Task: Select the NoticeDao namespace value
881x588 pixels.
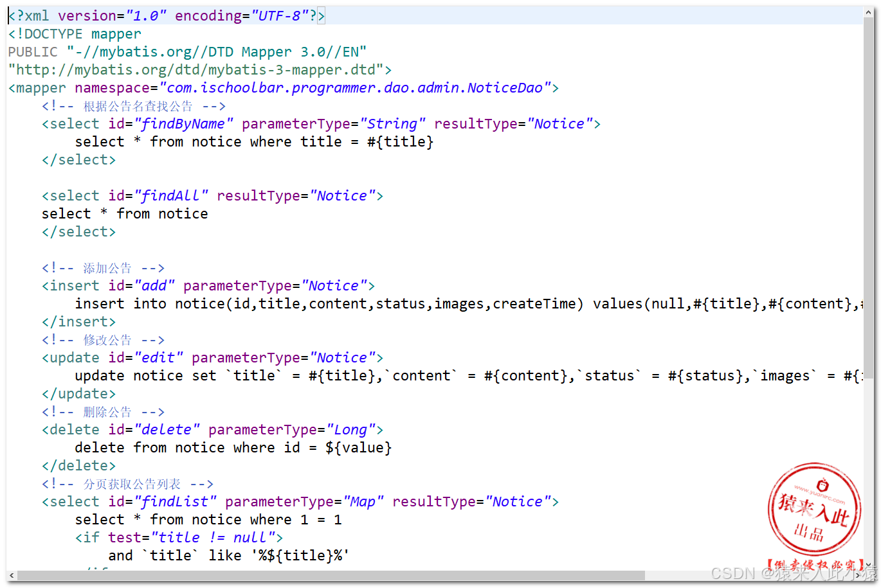Action: coord(355,87)
